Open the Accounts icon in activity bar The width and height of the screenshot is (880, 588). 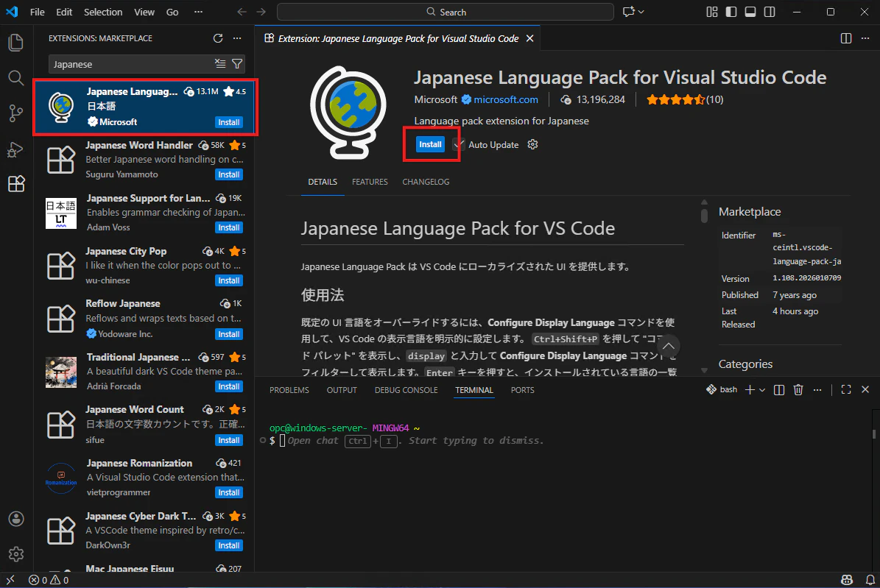[x=15, y=519]
